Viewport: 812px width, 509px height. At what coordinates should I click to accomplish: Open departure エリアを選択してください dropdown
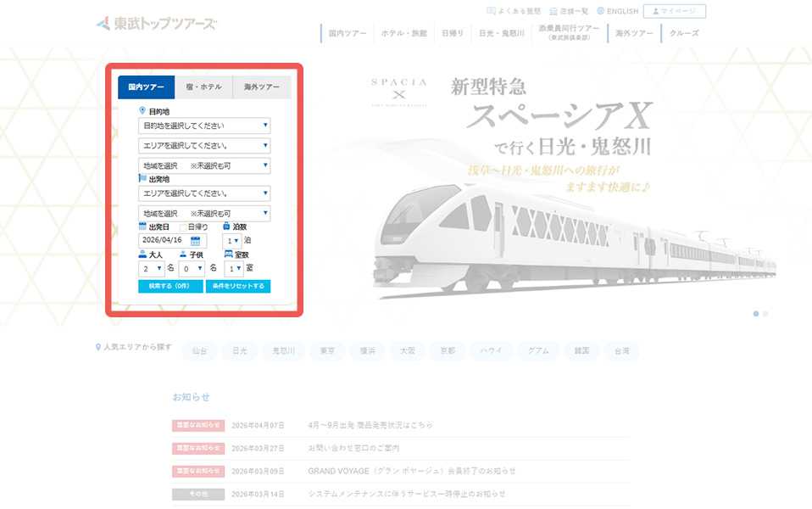pyautogui.click(x=204, y=193)
